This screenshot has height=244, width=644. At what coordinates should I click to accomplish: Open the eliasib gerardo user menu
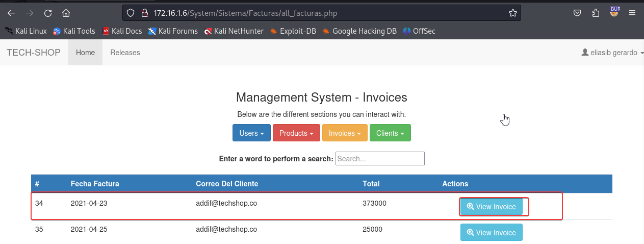coord(612,53)
